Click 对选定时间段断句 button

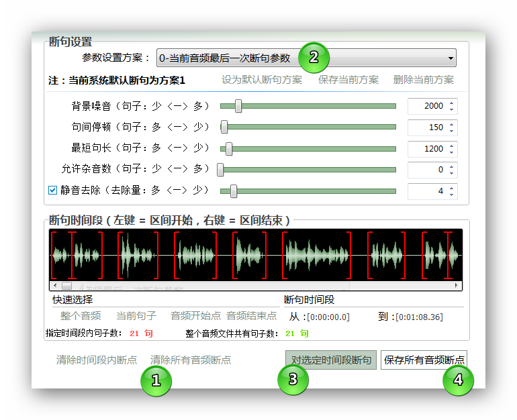tap(331, 360)
